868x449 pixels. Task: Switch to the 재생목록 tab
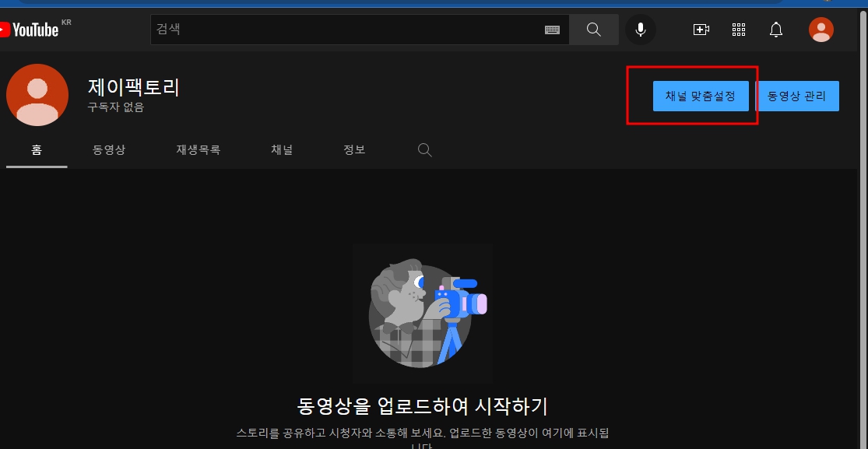198,149
